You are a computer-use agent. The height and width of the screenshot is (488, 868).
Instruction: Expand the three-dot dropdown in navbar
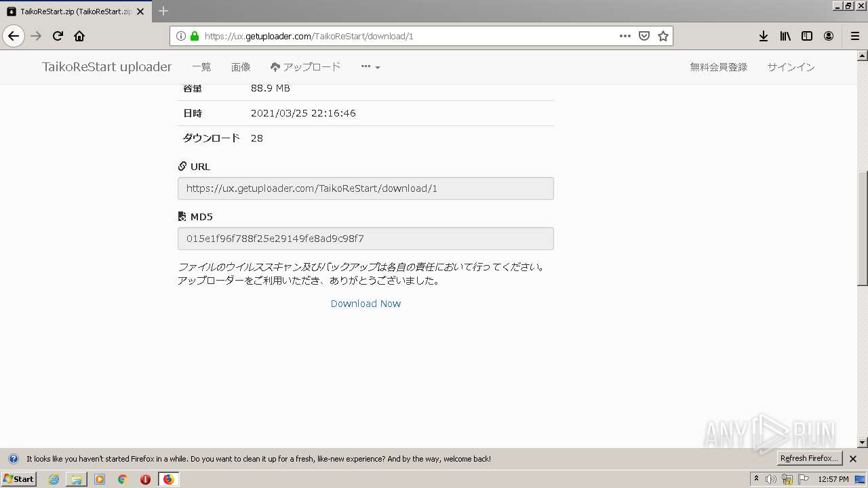pyautogui.click(x=370, y=67)
